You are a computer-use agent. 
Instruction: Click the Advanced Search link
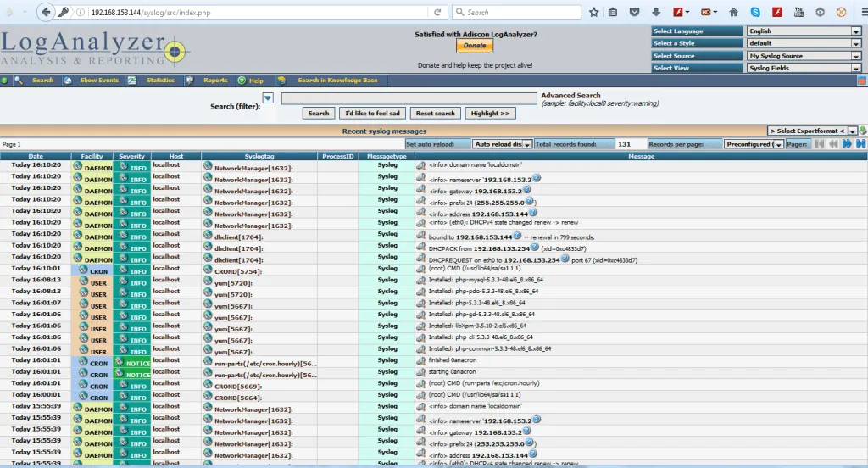570,95
